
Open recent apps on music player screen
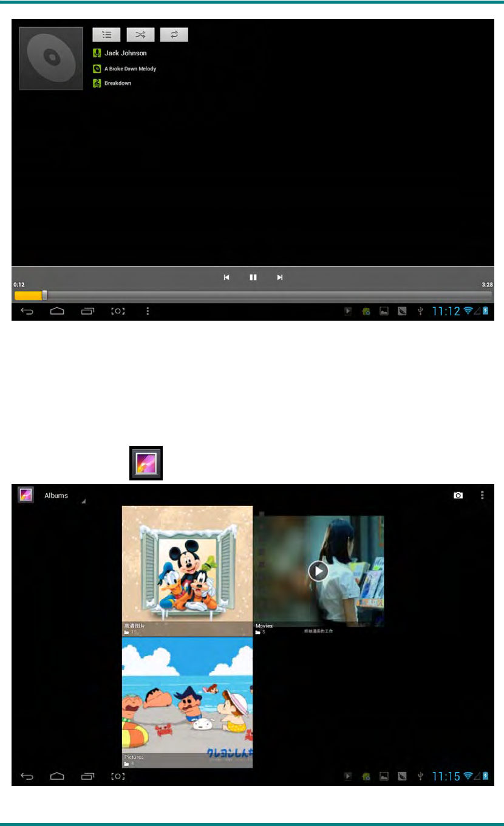pos(88,311)
